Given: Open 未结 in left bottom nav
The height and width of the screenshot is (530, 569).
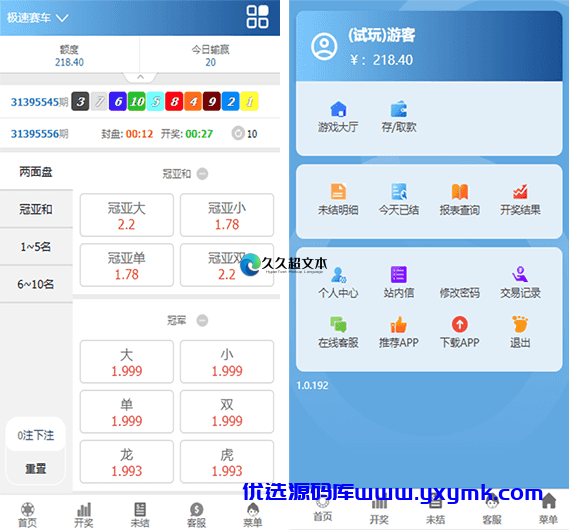Looking at the screenshot, I should (x=140, y=515).
